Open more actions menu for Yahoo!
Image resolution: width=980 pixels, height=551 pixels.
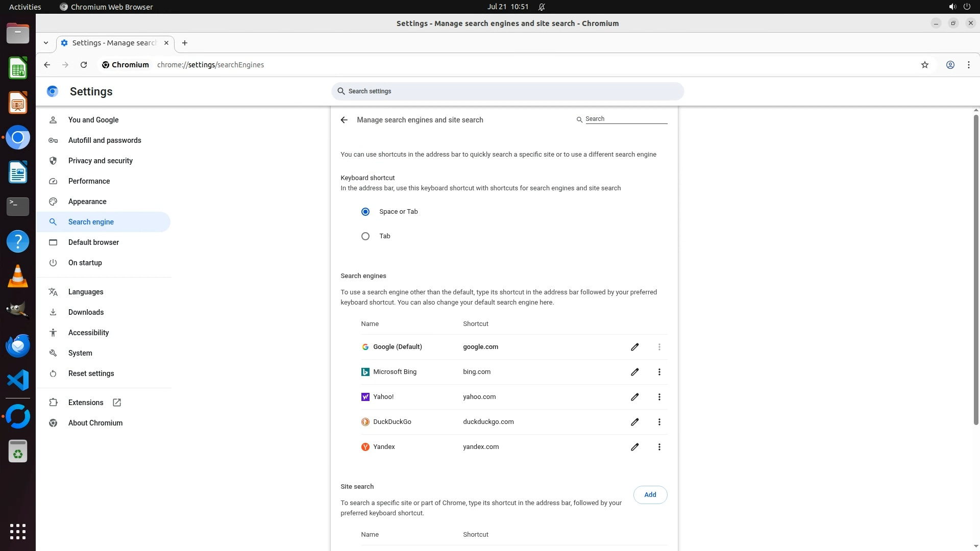click(659, 397)
